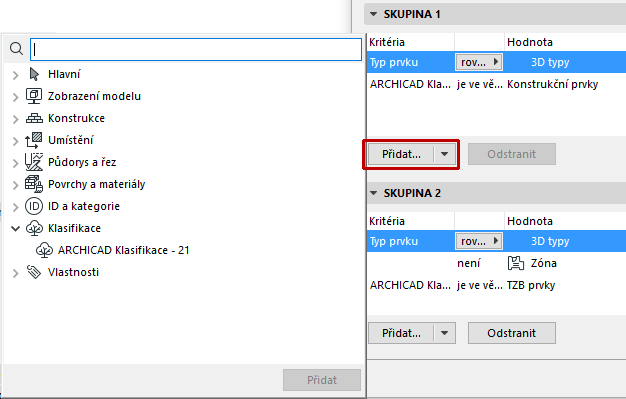Image resolution: width=626 pixels, height=399 pixels.
Task: Click 'je ve vě...' operator in SKUPINA 1
Action: pyautogui.click(x=479, y=84)
